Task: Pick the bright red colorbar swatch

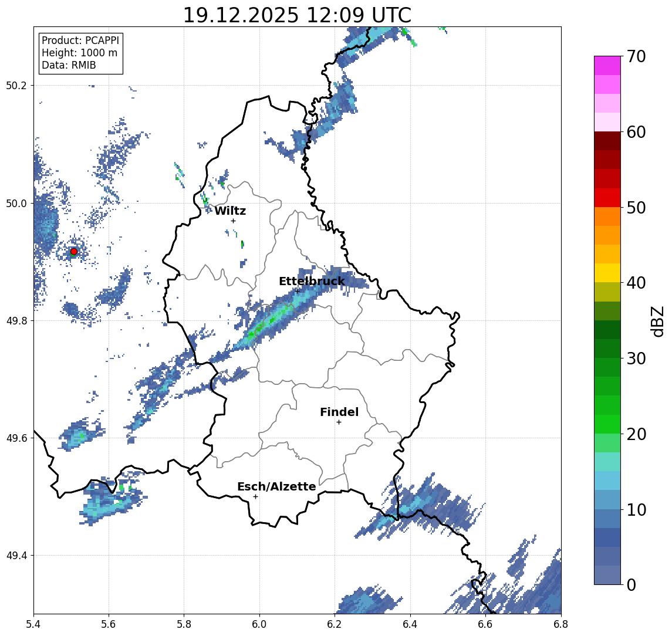Action: pos(607,198)
